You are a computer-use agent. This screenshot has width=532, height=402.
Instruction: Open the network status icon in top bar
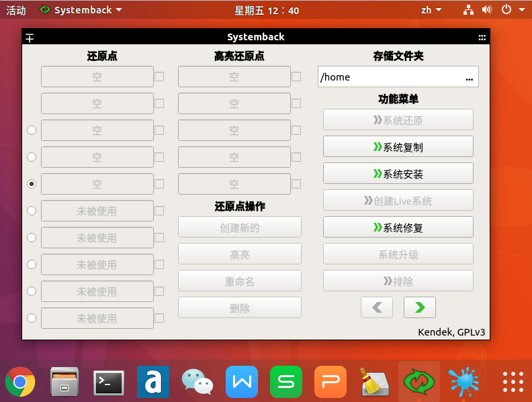[x=469, y=10]
